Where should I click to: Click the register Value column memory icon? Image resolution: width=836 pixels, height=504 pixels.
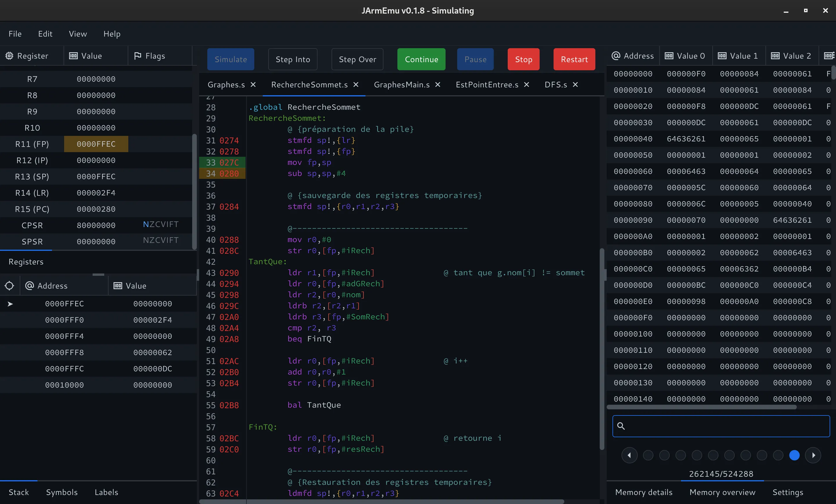click(x=73, y=56)
